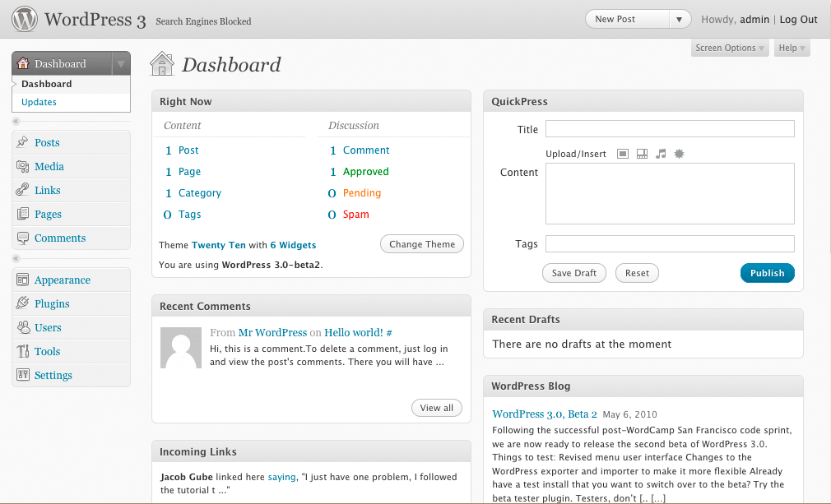Collapse sidebar using the top separator arrow
This screenshot has width=831, height=504.
click(x=16, y=122)
